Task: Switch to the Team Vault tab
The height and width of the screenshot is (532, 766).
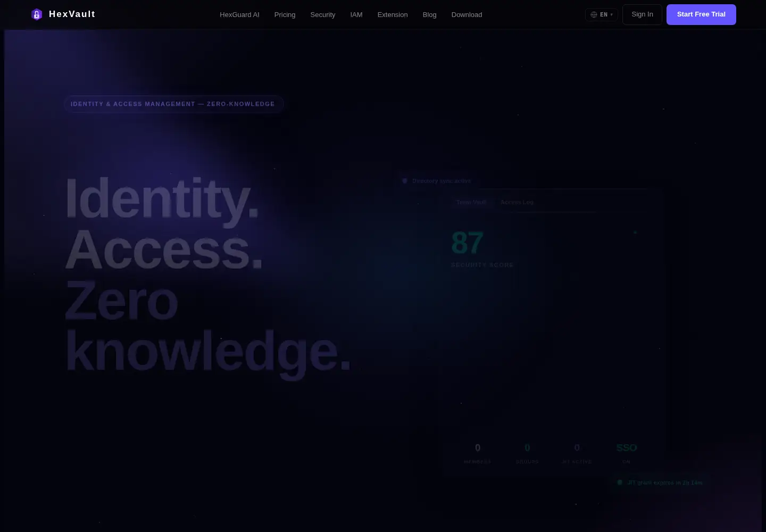Action: [471, 202]
